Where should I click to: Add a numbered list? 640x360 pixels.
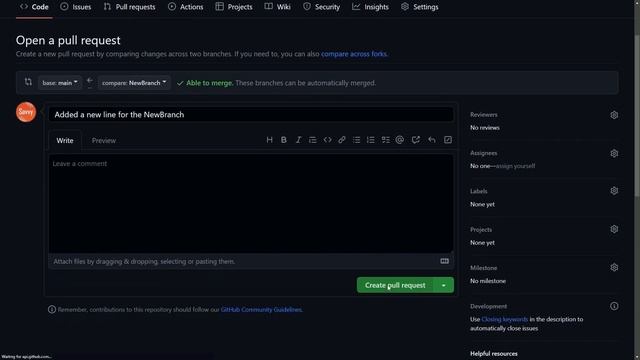[x=371, y=140]
